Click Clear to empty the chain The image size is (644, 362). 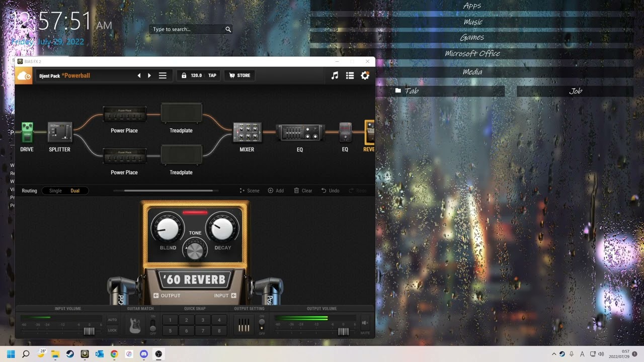(x=303, y=191)
